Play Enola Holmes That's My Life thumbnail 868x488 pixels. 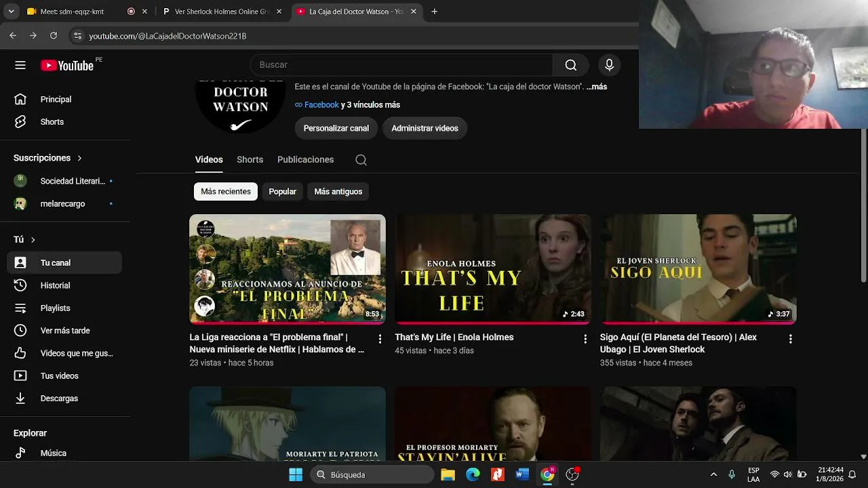[x=493, y=269]
